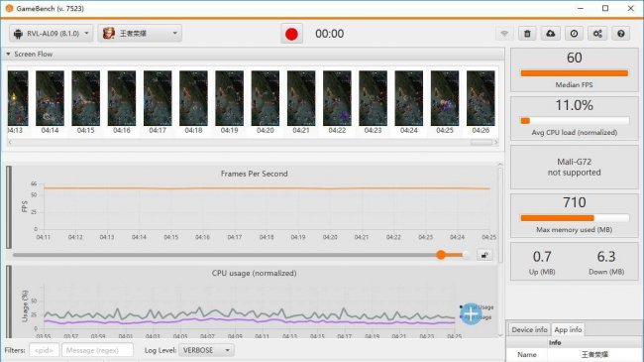Collapse the Screen Flow section
Screen dimensions: 644x362
coord(8,54)
